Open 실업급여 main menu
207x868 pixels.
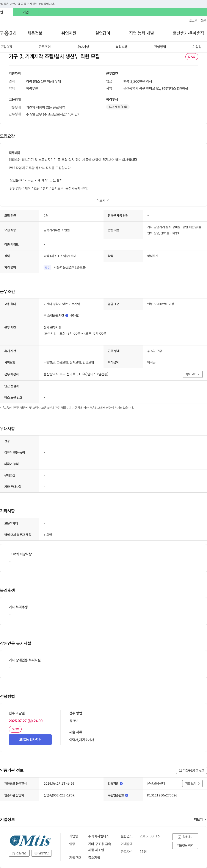[102, 33]
